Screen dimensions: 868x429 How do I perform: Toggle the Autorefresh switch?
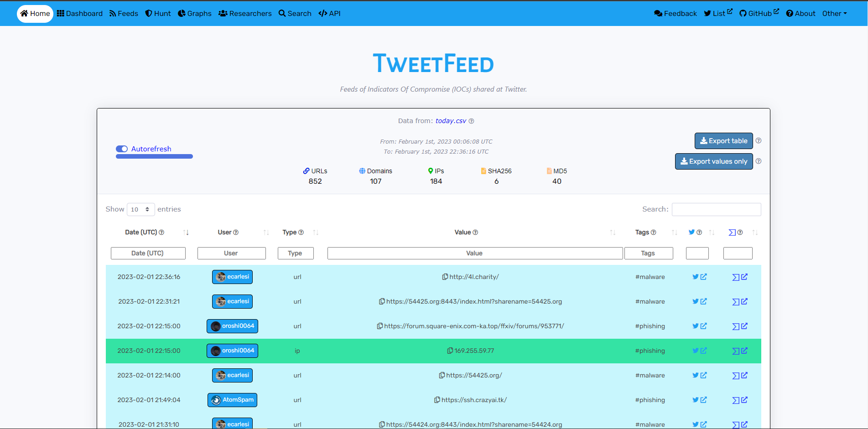122,149
